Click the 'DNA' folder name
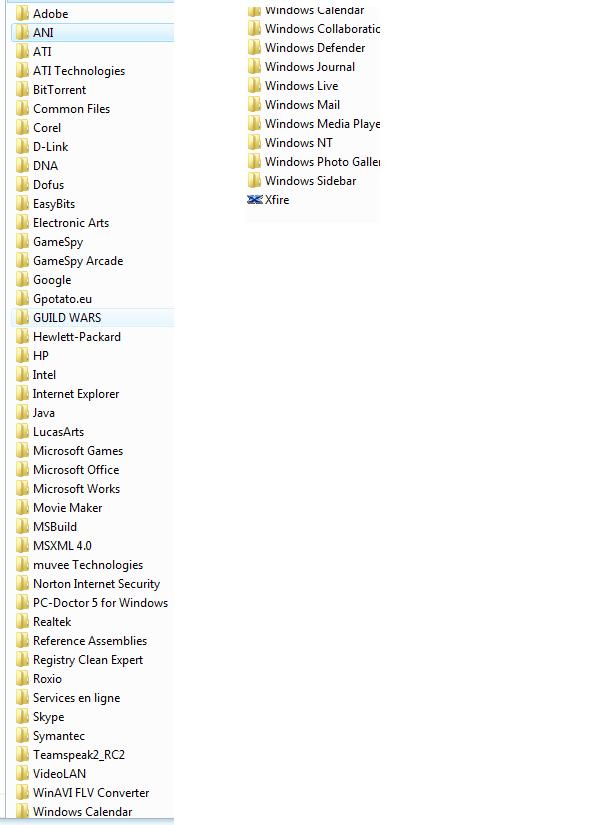This screenshot has height=825, width=600. tap(45, 166)
